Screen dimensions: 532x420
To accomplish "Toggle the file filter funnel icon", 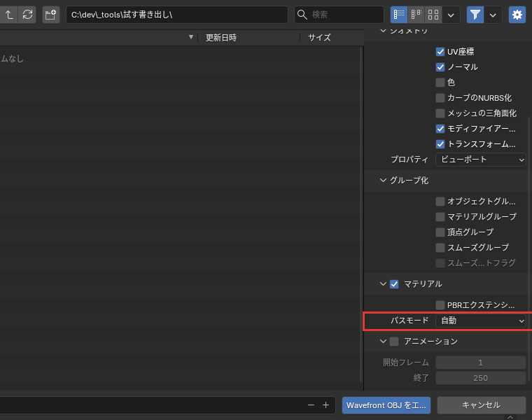I will [x=475, y=15].
